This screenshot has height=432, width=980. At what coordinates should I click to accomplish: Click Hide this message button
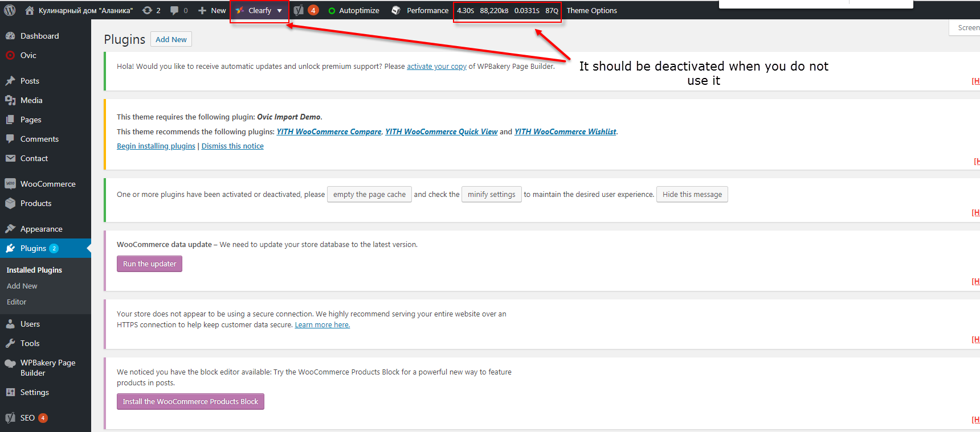pyautogui.click(x=692, y=194)
